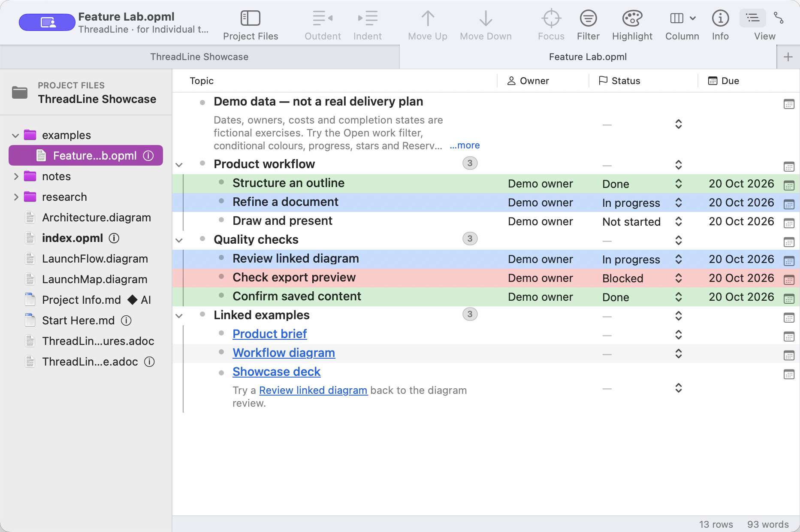Add a new tab with plus button
The width and height of the screenshot is (800, 532).
(x=788, y=57)
